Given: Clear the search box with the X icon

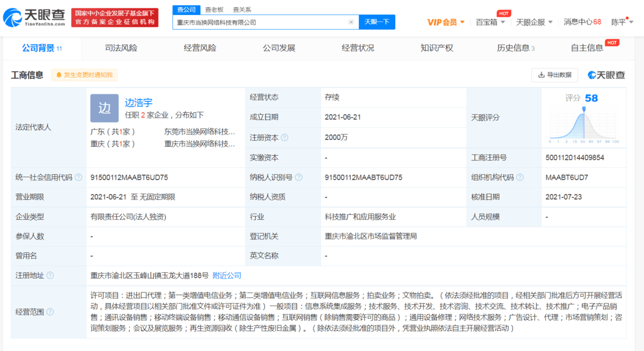Looking at the screenshot, I should coord(351,22).
